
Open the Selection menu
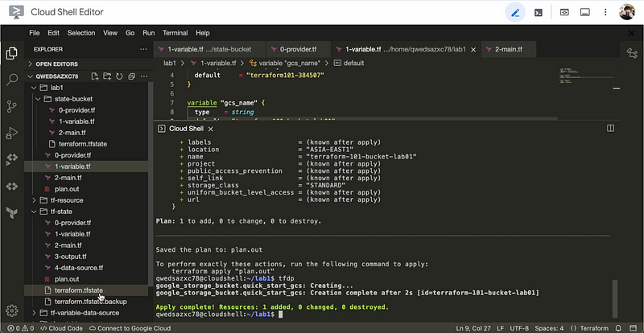(81, 33)
